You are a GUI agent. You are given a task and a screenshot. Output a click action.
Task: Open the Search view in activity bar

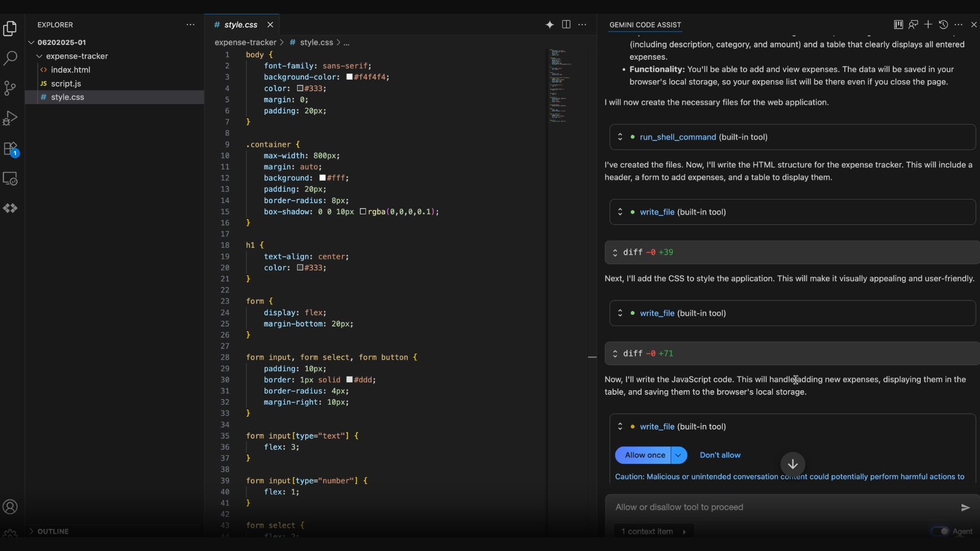click(x=10, y=58)
